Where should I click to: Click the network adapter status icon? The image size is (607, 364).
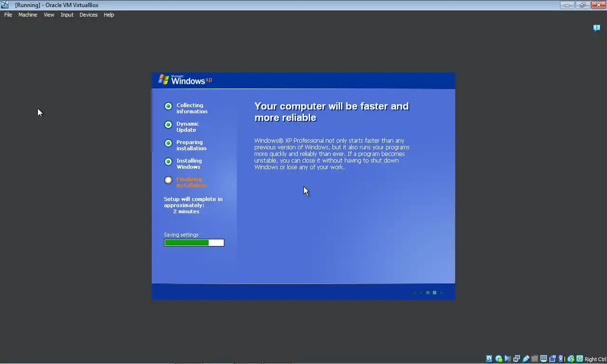pyautogui.click(x=516, y=359)
